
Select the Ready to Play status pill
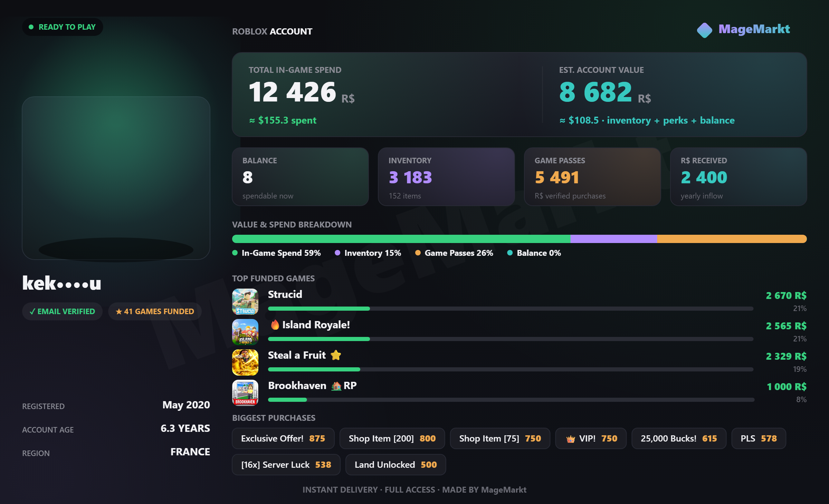click(x=63, y=27)
